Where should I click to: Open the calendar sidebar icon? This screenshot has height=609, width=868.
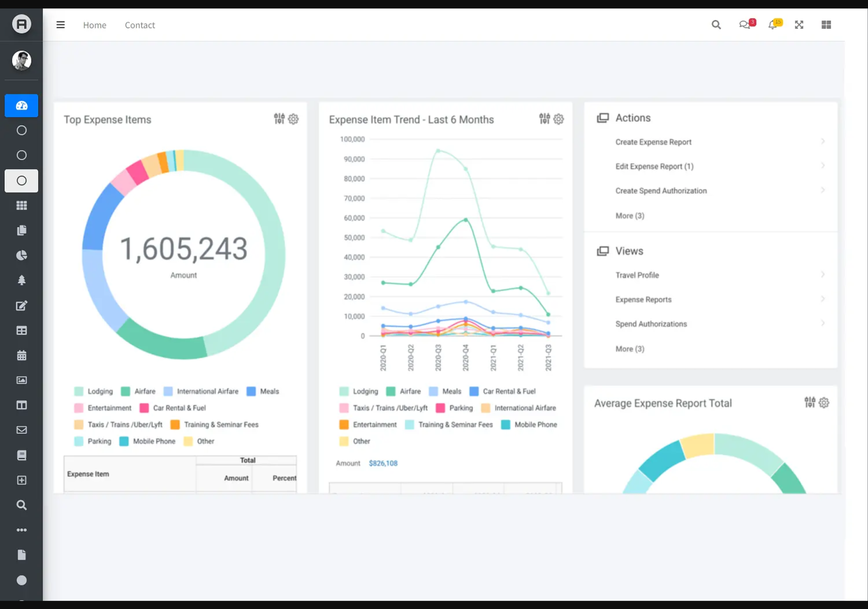click(21, 355)
